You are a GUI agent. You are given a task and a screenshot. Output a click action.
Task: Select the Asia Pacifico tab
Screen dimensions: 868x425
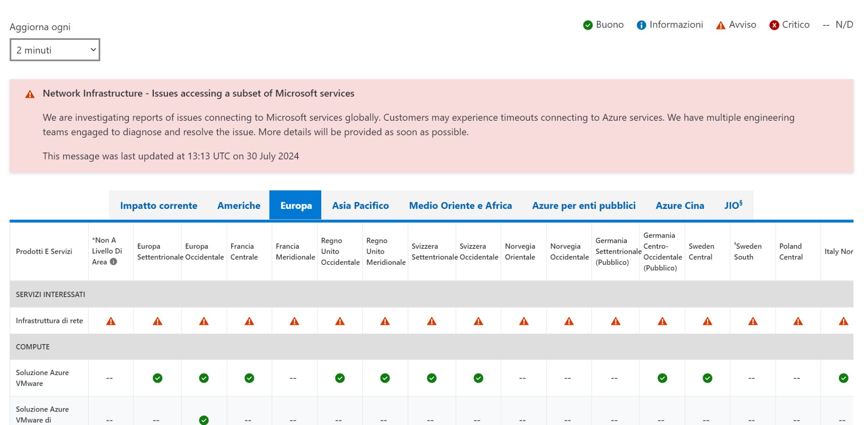pyautogui.click(x=360, y=206)
